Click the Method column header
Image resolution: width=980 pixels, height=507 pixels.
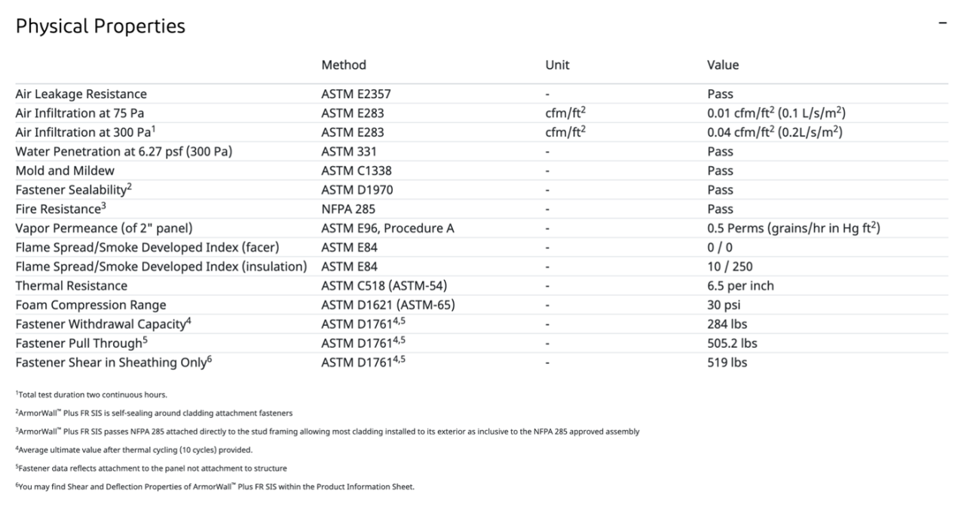(x=344, y=65)
